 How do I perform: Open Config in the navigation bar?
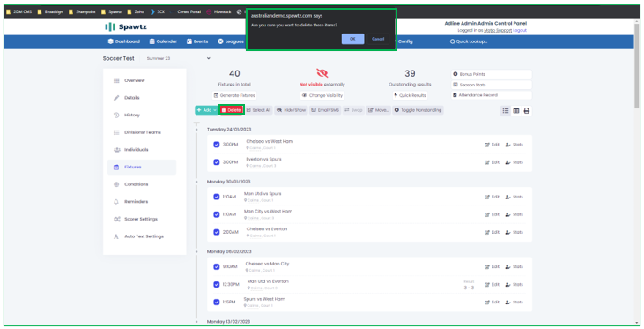point(405,41)
